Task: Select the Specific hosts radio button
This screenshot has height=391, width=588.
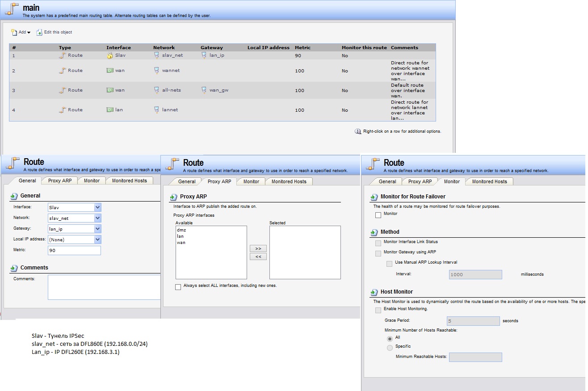Action: 390,348
